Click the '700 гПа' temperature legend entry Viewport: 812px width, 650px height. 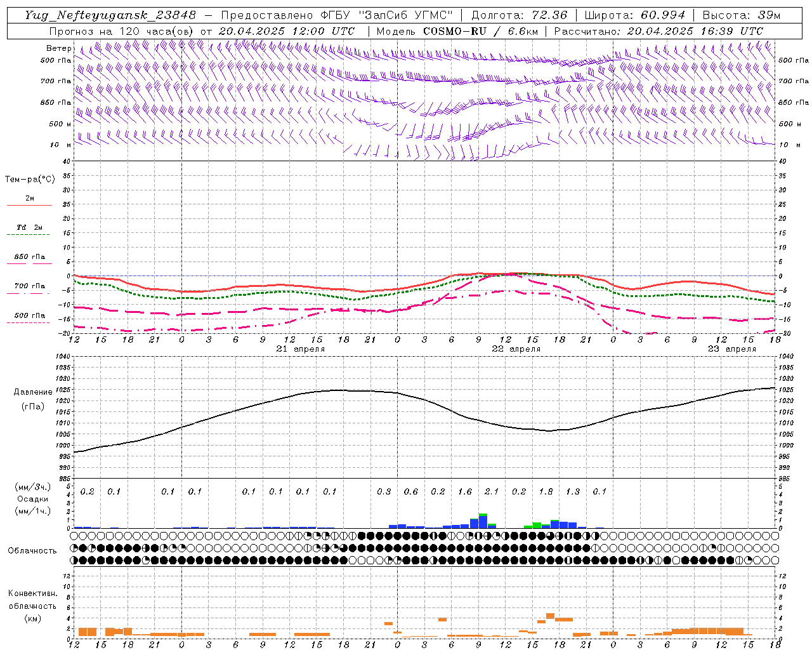coord(29,286)
